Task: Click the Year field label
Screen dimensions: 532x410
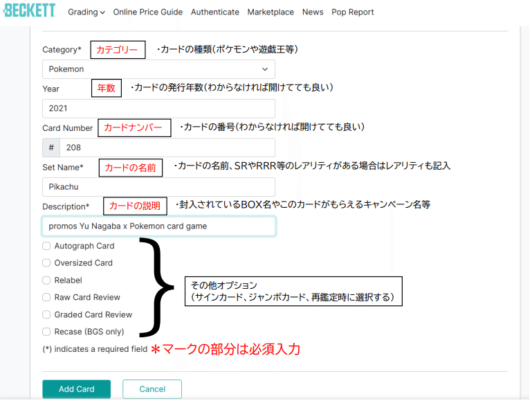Action: tap(51, 89)
